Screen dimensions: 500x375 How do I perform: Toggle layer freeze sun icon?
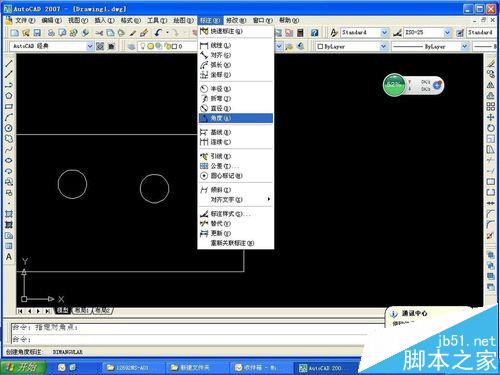pos(150,46)
